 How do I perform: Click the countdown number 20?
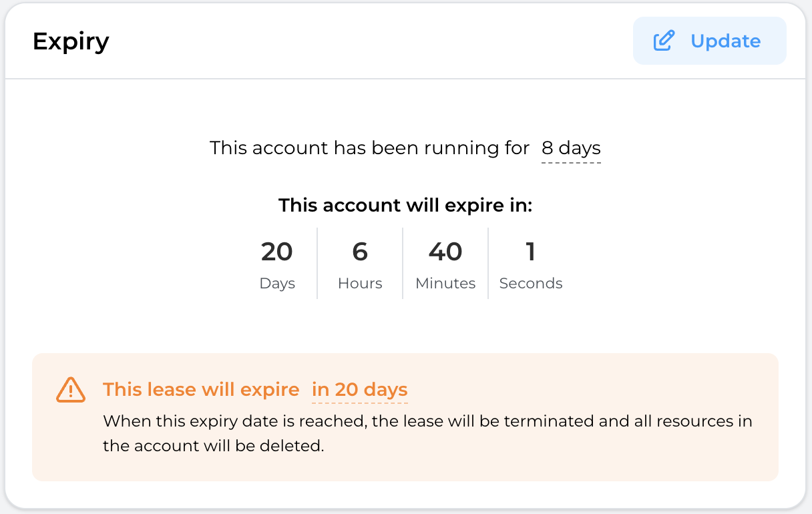pos(276,252)
